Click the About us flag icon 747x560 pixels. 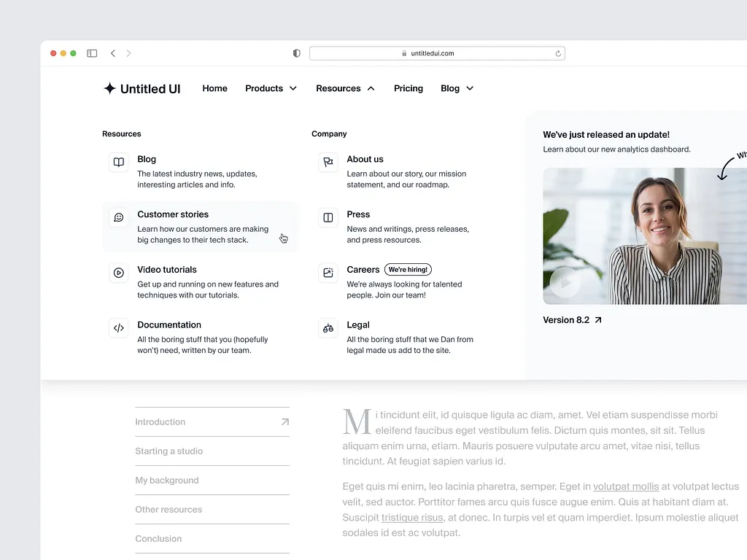tap(328, 162)
